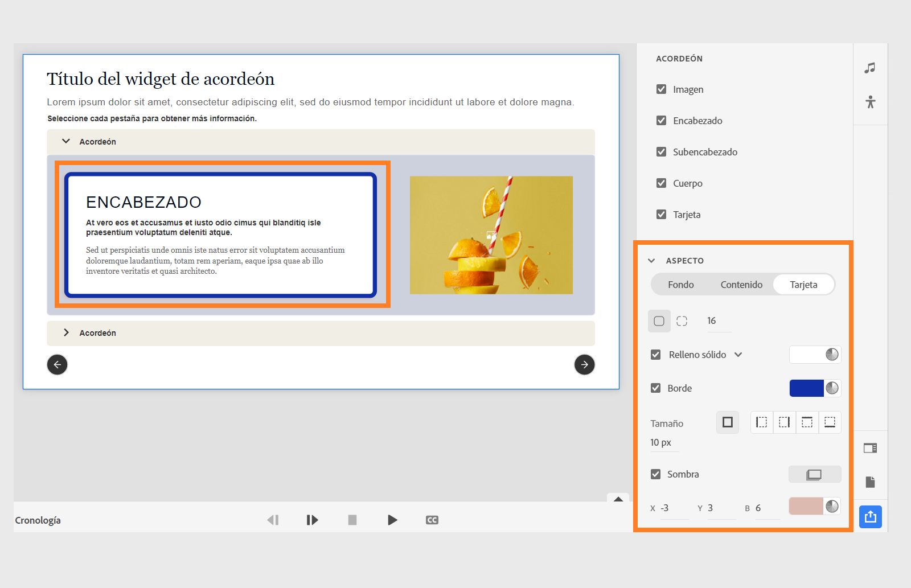Screen dimensions: 911x588
Task: Collapse the first Acordeón panel chevron
Action: (66, 141)
